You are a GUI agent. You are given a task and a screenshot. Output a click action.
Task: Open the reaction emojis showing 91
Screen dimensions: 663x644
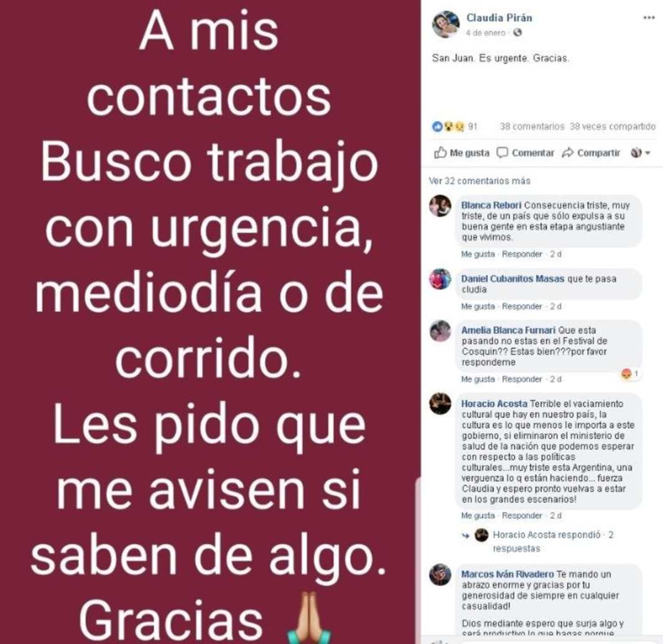(x=455, y=126)
